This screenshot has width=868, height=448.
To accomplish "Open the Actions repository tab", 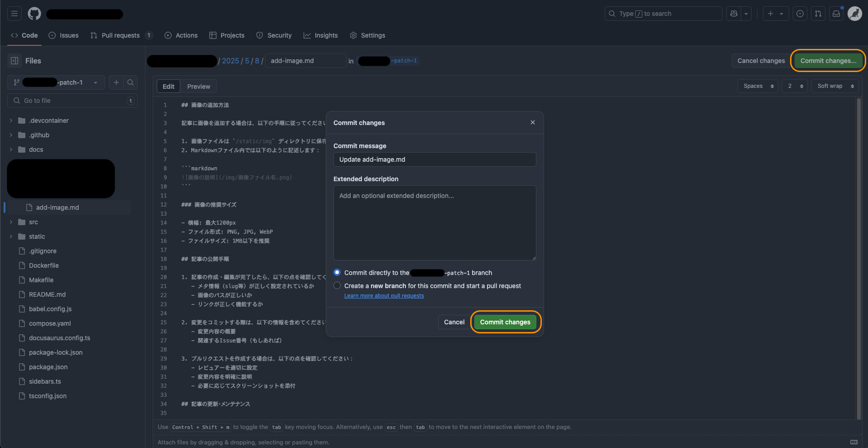I will click(181, 35).
